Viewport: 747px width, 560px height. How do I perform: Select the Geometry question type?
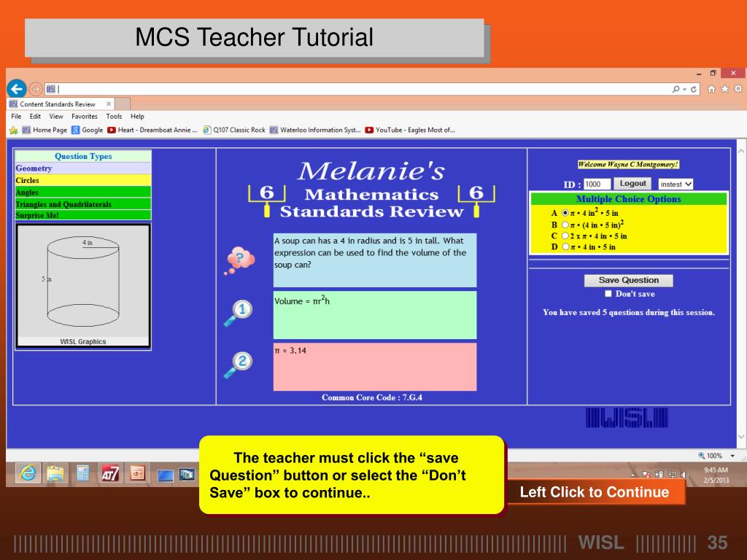coord(83,168)
